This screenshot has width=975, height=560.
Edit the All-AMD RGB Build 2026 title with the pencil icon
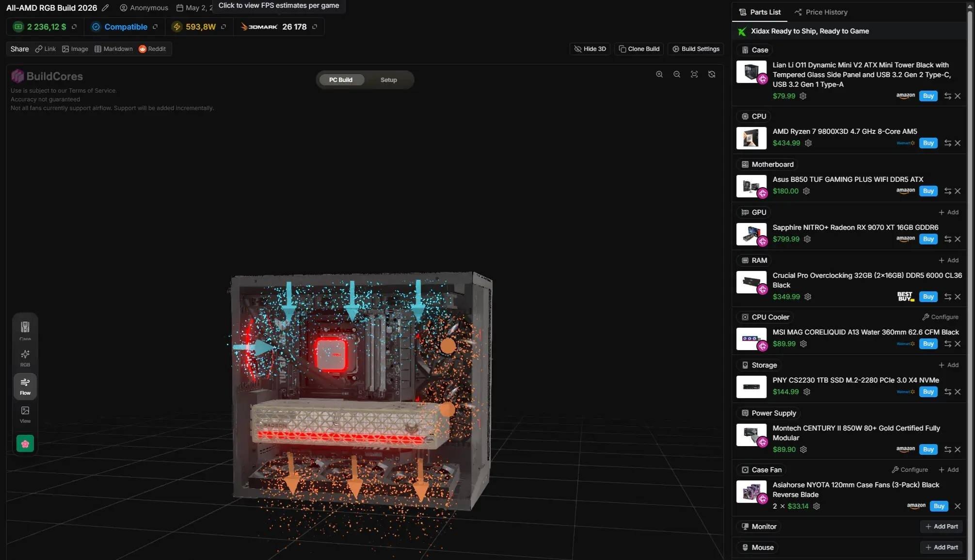tap(105, 8)
